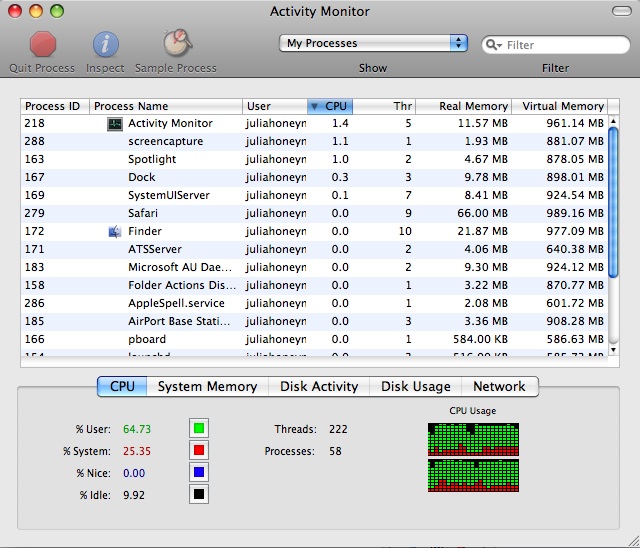
Task: Click the upper CPU Usage graph
Action: point(473,439)
